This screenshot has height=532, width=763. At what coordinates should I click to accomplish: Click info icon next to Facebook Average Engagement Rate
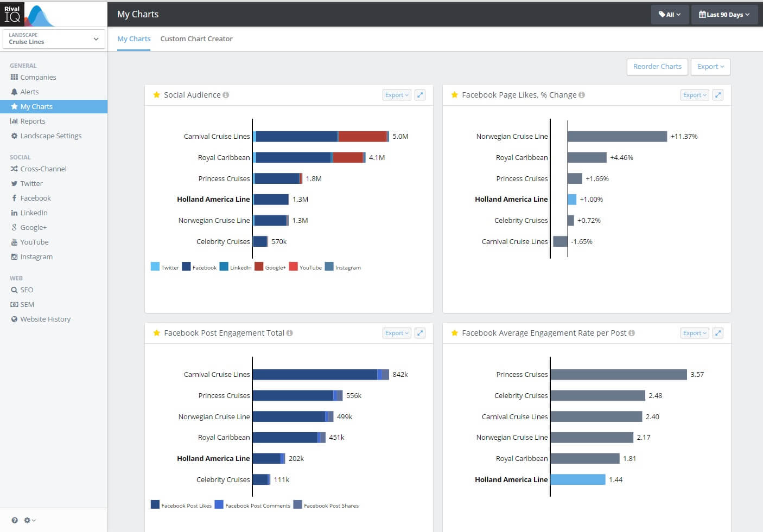click(632, 333)
